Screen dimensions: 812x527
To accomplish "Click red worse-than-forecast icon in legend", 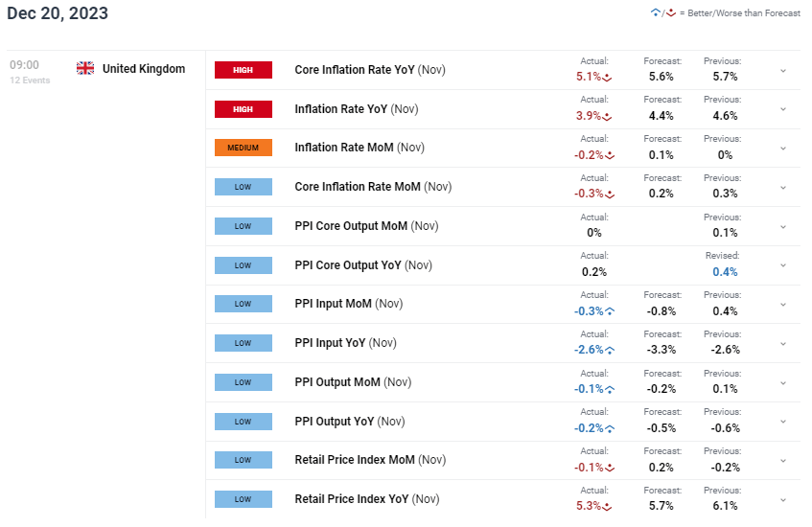I will pos(671,13).
